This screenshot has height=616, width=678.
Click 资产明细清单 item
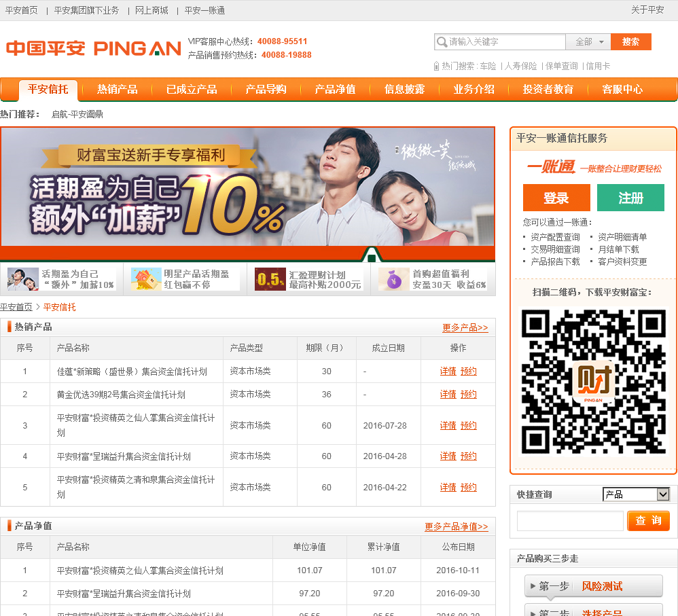tap(622, 237)
